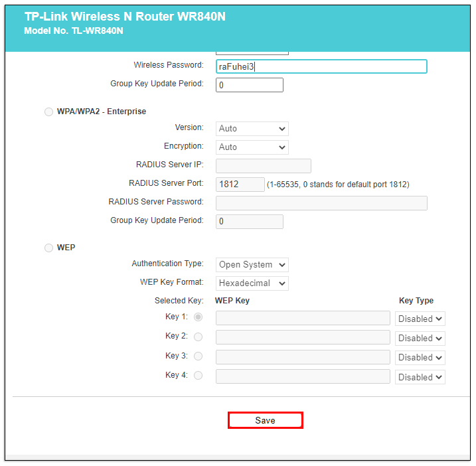The width and height of the screenshot is (476, 466).
Task: Open Key 1 Key Type dropdown
Action: (420, 319)
